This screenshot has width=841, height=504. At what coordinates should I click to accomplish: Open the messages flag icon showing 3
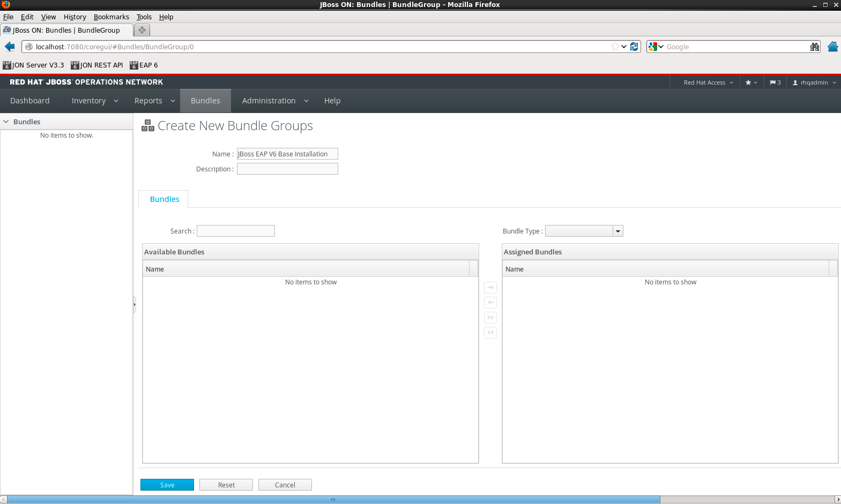pos(775,82)
